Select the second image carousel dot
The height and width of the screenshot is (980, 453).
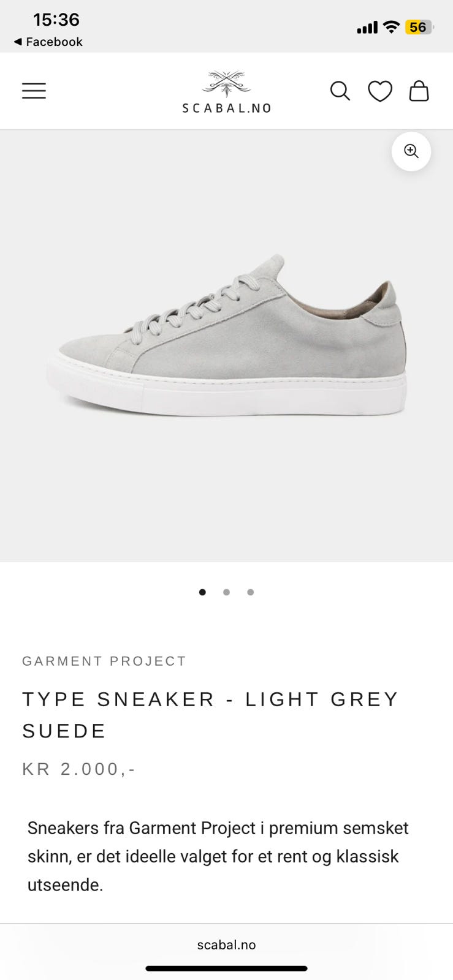click(x=226, y=592)
